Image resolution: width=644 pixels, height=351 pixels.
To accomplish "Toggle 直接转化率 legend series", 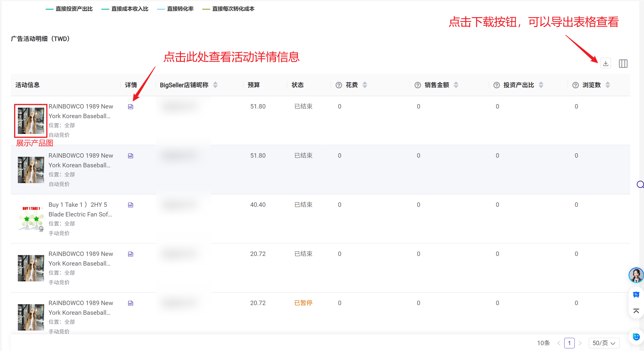I will click(175, 9).
